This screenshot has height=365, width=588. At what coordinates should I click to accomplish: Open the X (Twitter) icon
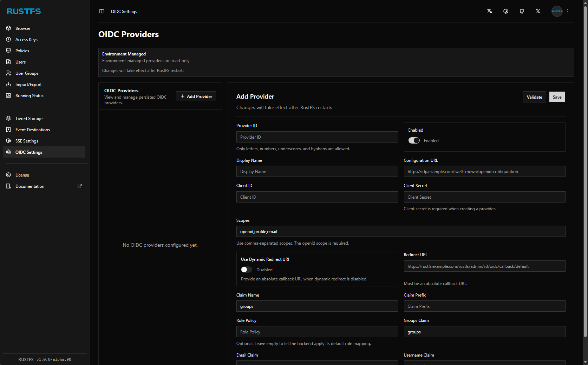pyautogui.click(x=538, y=11)
